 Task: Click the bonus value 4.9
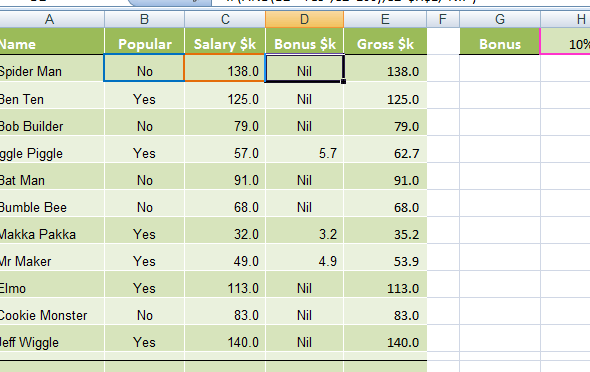click(304, 258)
